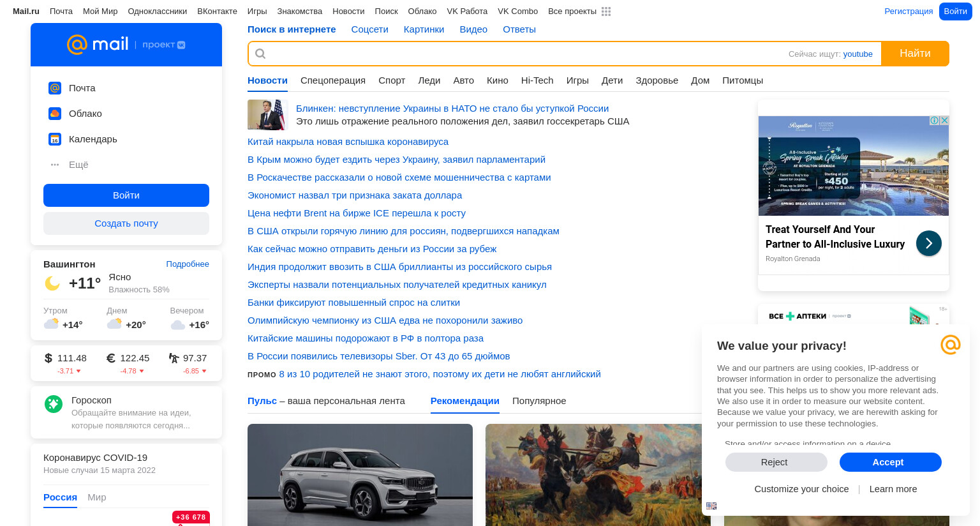Open the green horoscope icon
Viewport: 980px width, 526px height.
point(54,403)
